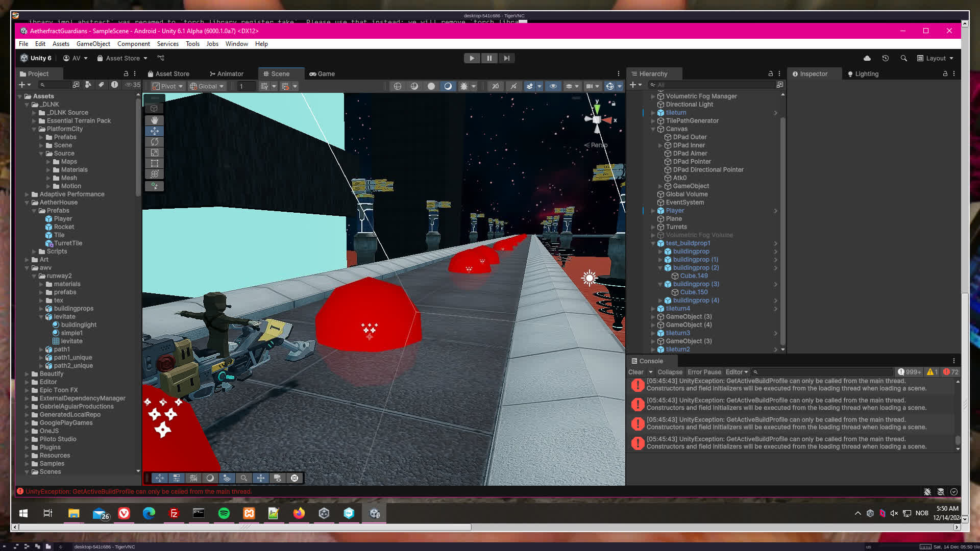Open the Pivot dropdown
The width and height of the screenshot is (980, 551).
click(x=167, y=86)
